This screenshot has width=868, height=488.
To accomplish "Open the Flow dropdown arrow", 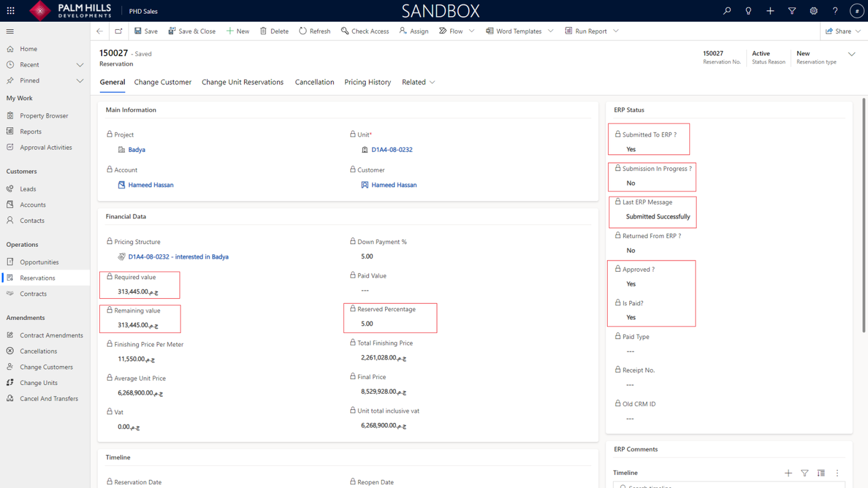I will point(472,31).
